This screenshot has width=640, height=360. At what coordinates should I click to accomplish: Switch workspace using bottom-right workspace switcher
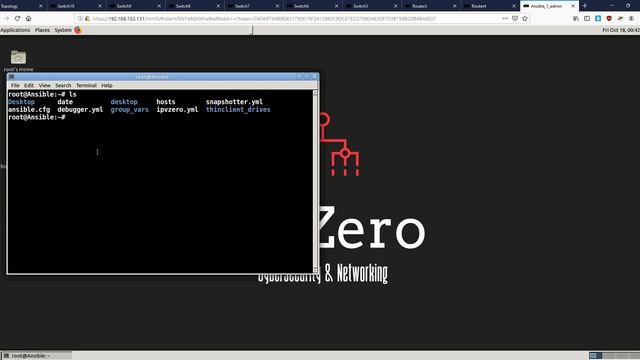point(614,356)
